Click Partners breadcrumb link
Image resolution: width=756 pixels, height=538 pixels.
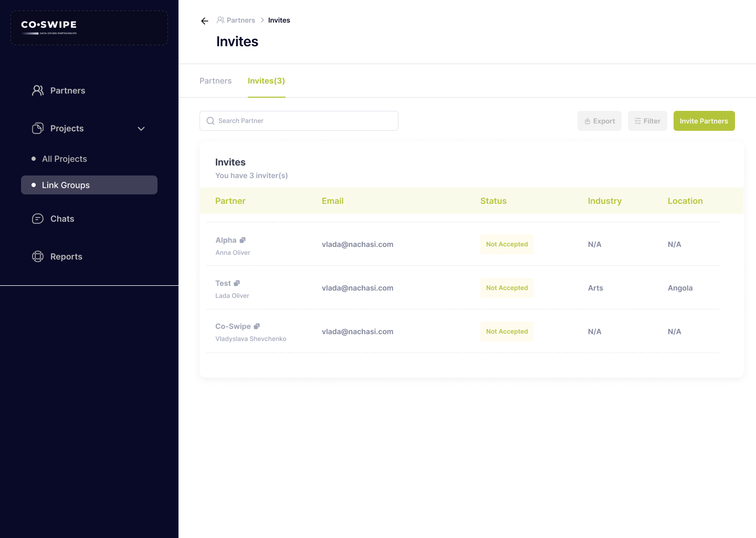pos(240,20)
